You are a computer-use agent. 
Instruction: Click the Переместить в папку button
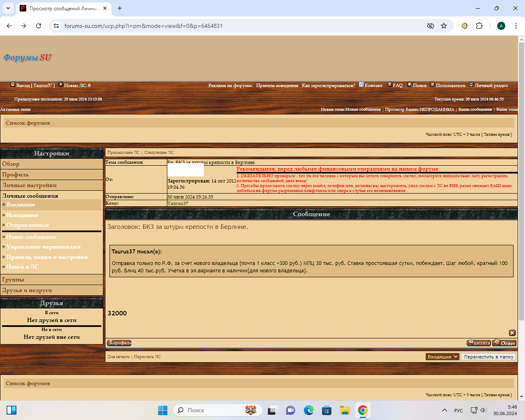pyautogui.click(x=488, y=357)
